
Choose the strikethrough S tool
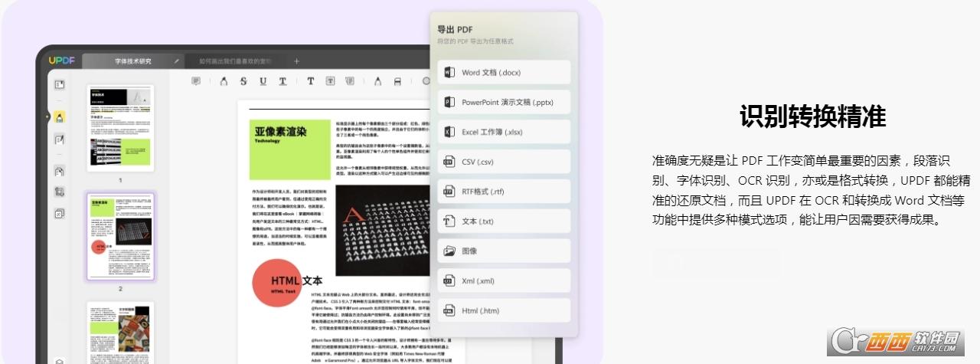pyautogui.click(x=243, y=81)
